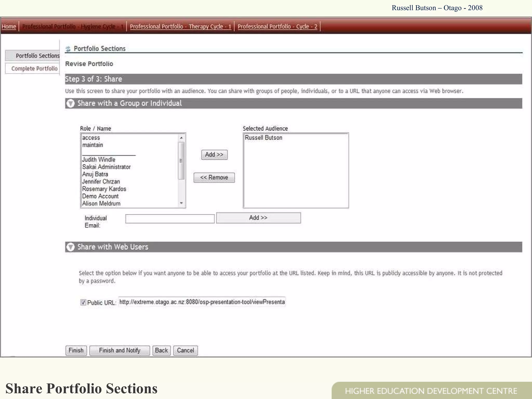Select 'Russell Butson' in Selected Audience

263,138
